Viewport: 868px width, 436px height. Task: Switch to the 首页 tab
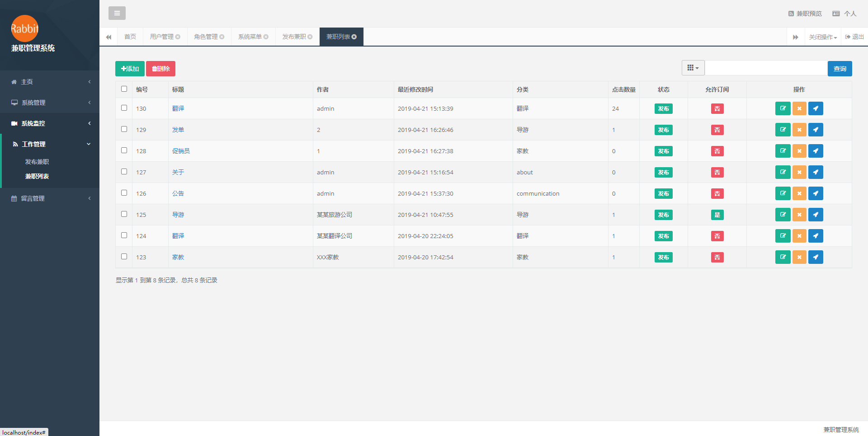pyautogui.click(x=130, y=37)
